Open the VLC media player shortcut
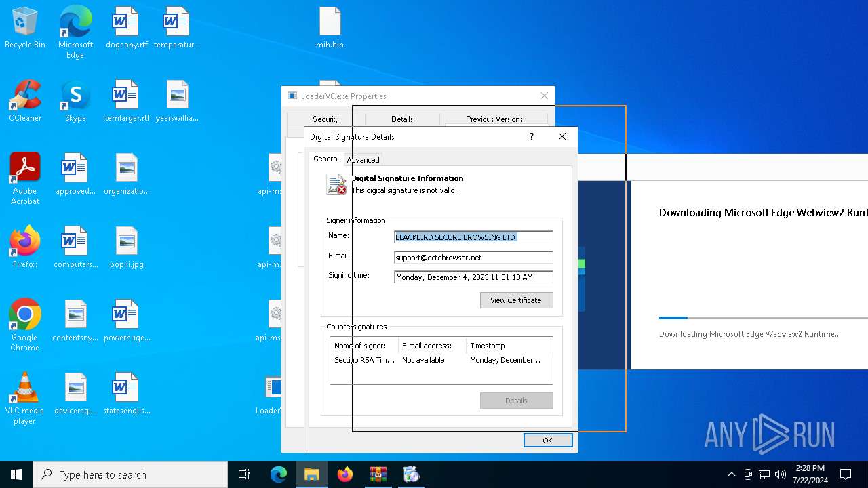 click(25, 399)
